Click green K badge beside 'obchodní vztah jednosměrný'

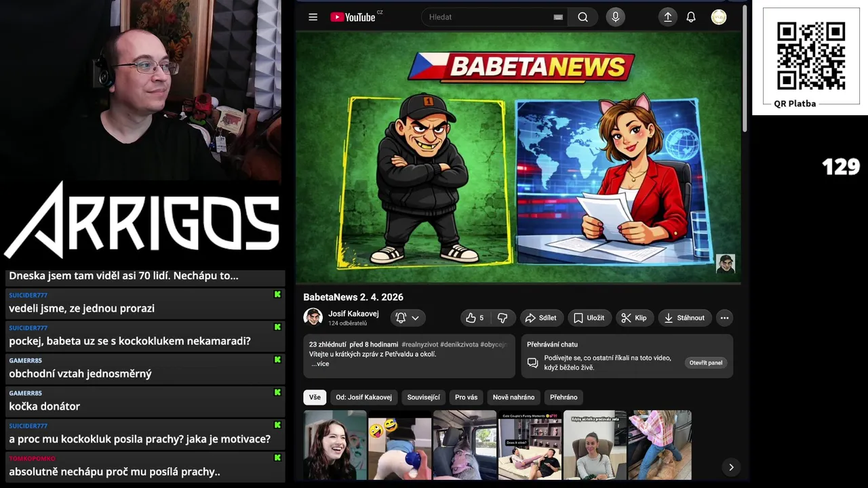277,360
